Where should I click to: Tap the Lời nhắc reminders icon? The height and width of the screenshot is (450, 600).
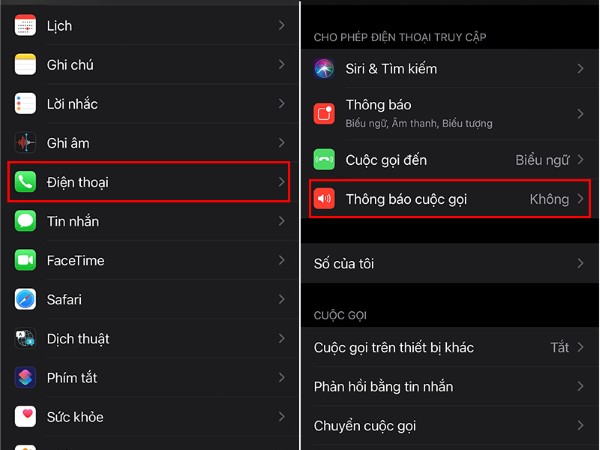[x=25, y=103]
